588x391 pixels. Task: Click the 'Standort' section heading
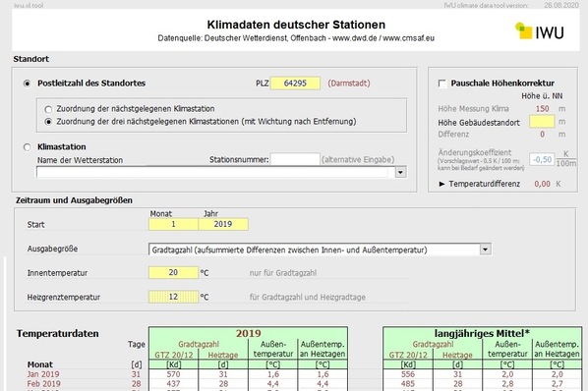click(31, 59)
